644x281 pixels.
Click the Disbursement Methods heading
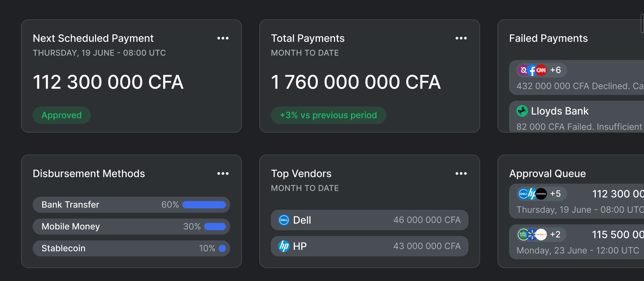tap(89, 174)
